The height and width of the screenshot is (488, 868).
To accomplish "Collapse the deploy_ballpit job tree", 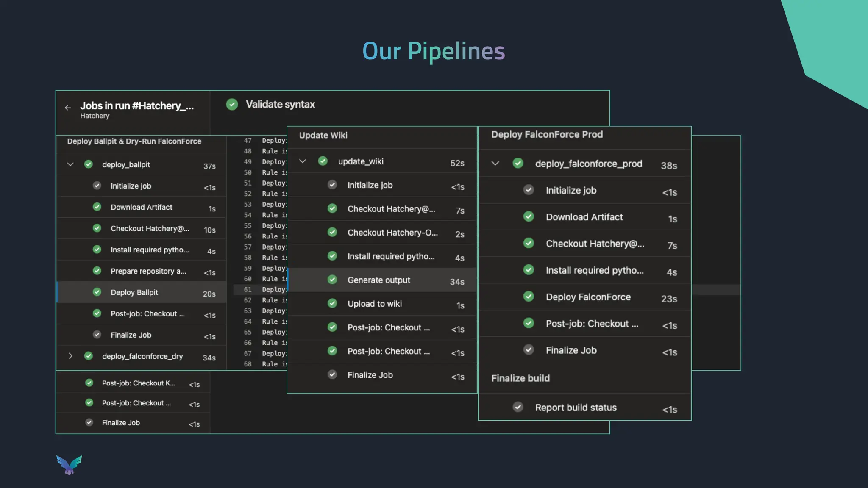I will click(x=70, y=164).
